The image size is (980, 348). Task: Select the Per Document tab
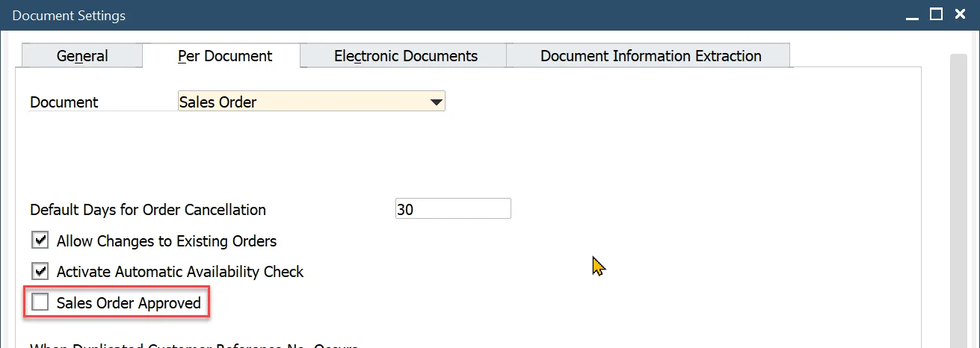pyautogui.click(x=225, y=56)
